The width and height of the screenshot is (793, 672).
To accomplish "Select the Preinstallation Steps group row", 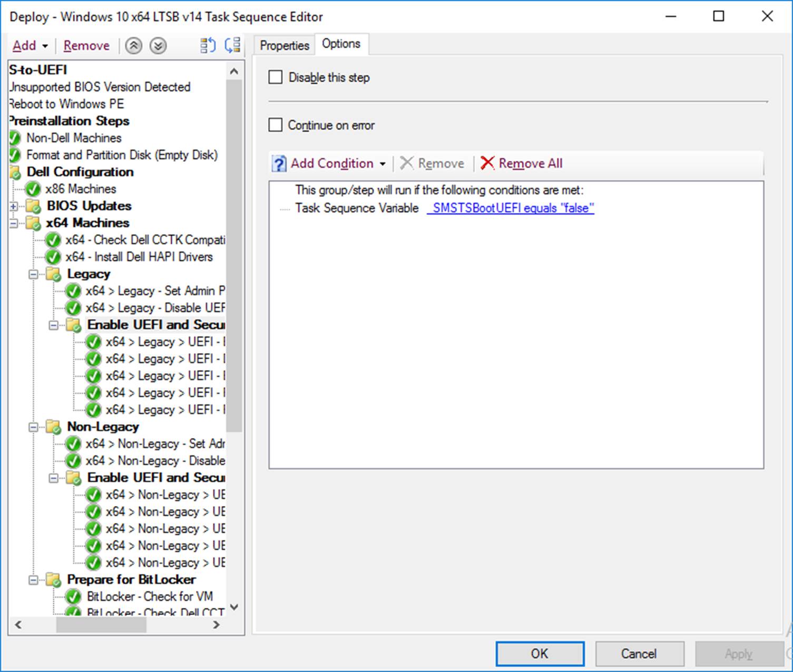I will tap(69, 121).
